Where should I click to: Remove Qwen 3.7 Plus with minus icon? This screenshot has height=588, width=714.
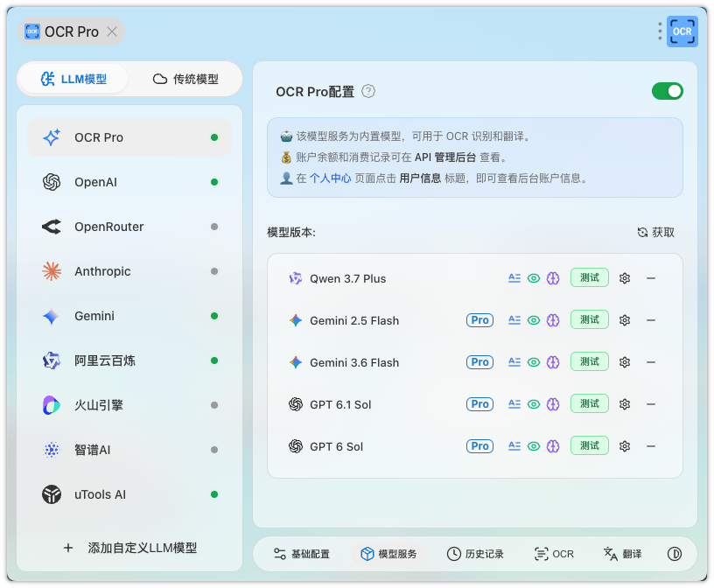pyautogui.click(x=651, y=278)
